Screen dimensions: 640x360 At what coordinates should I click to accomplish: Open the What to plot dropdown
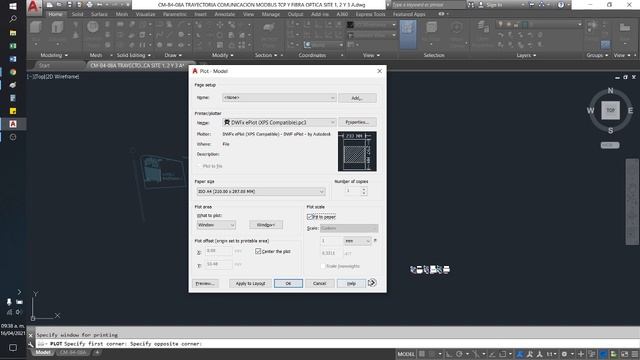216,225
